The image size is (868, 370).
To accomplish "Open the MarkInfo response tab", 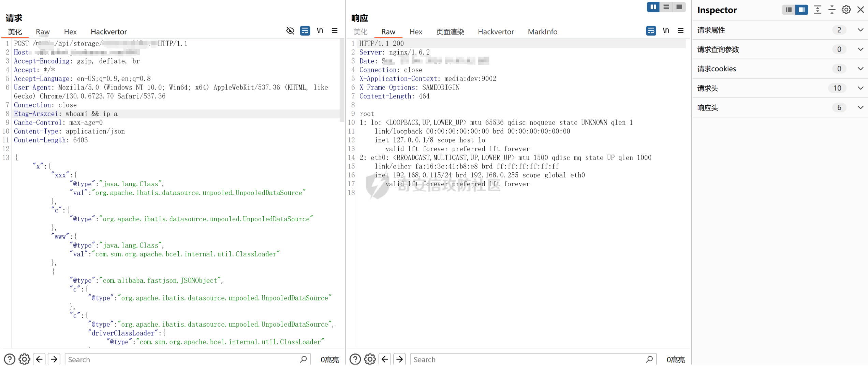I will [x=542, y=32].
